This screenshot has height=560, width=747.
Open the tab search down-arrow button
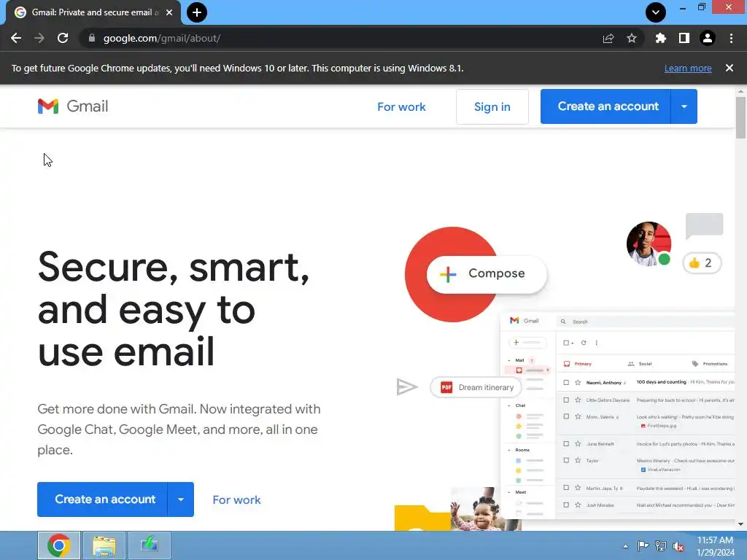tap(656, 12)
